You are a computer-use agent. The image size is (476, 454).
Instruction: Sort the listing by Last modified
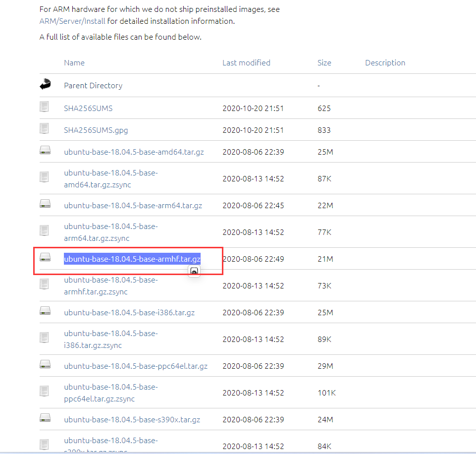[246, 63]
